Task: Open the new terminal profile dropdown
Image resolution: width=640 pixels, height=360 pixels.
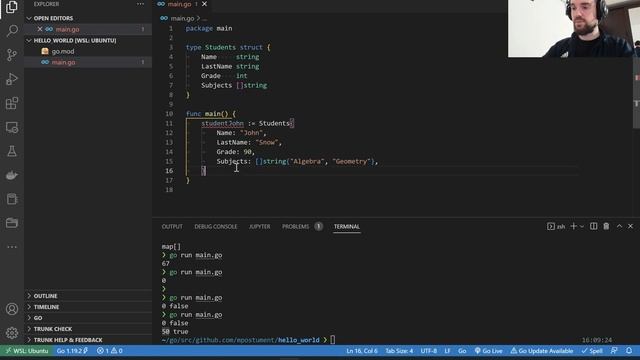Action: tap(582, 226)
